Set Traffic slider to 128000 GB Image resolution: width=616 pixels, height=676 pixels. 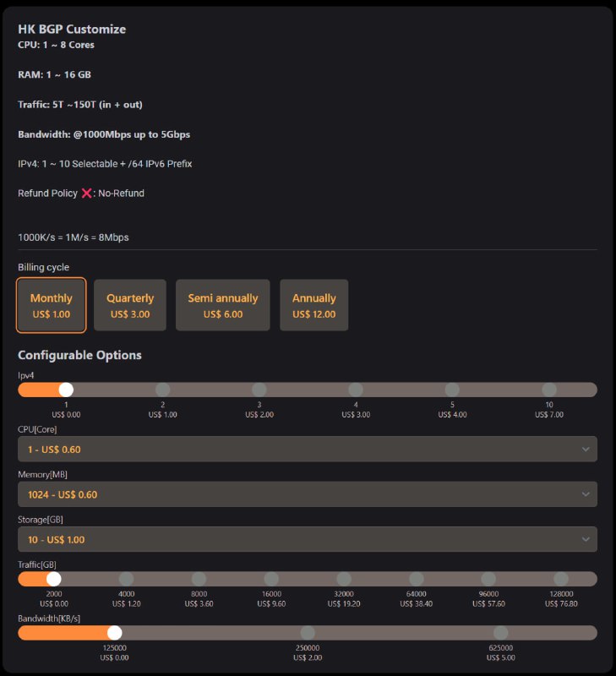[x=561, y=579]
